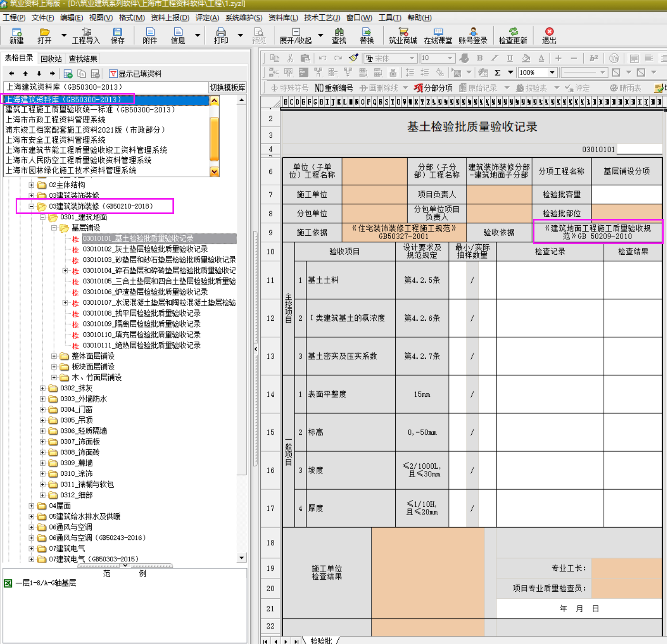This screenshot has width=667, height=644.
Task: Open the font size 10 dropdown
Action: pyautogui.click(x=450, y=58)
